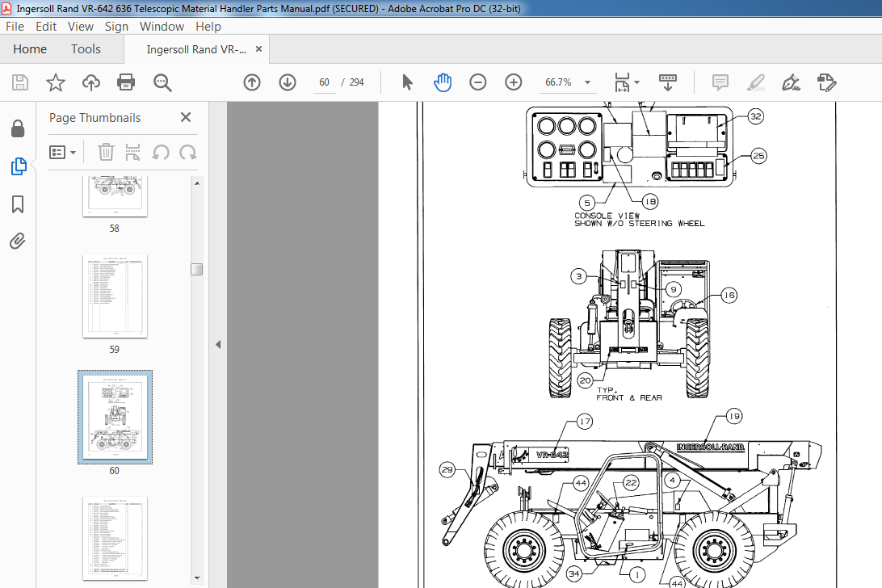Print the document
The width and height of the screenshot is (882, 588).
pyautogui.click(x=125, y=82)
